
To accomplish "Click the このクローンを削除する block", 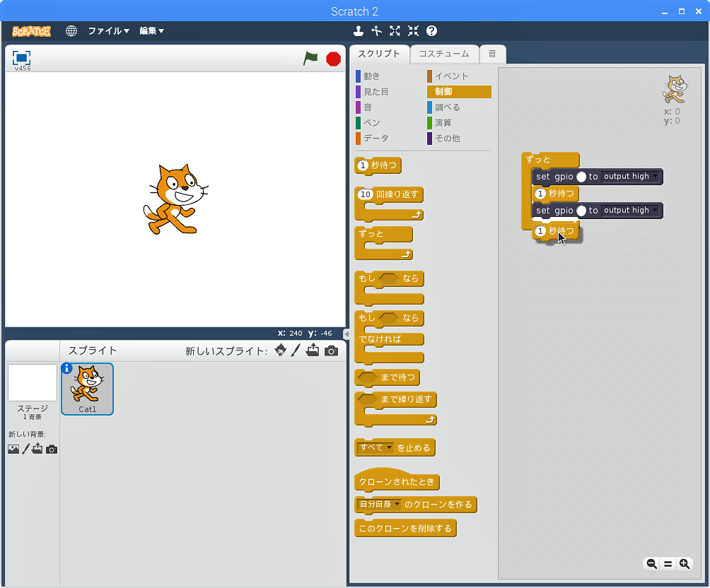I will coord(405,528).
